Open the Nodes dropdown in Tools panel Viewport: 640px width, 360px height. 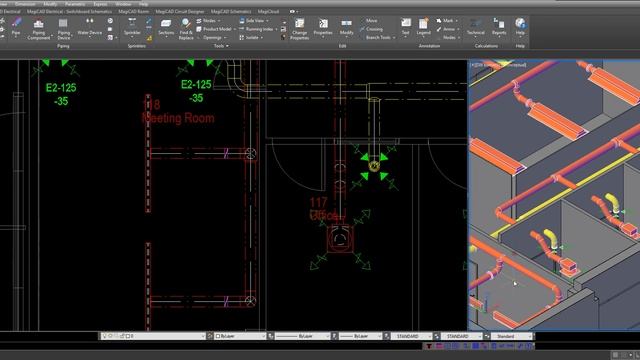coord(208,20)
